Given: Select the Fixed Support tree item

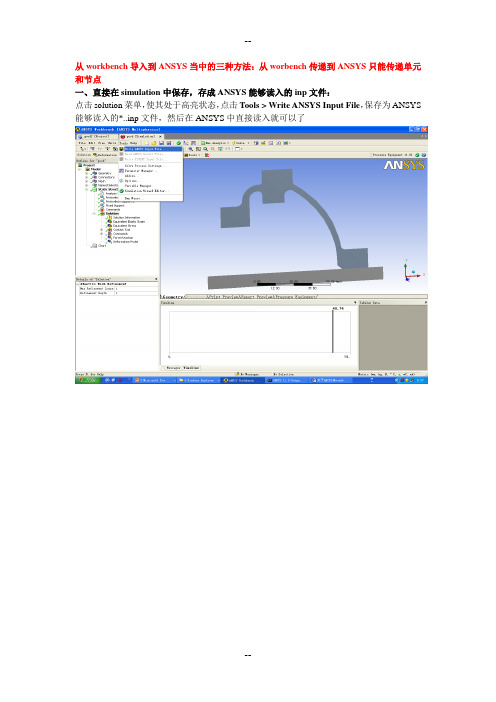Looking at the screenshot, I should pos(115,205).
